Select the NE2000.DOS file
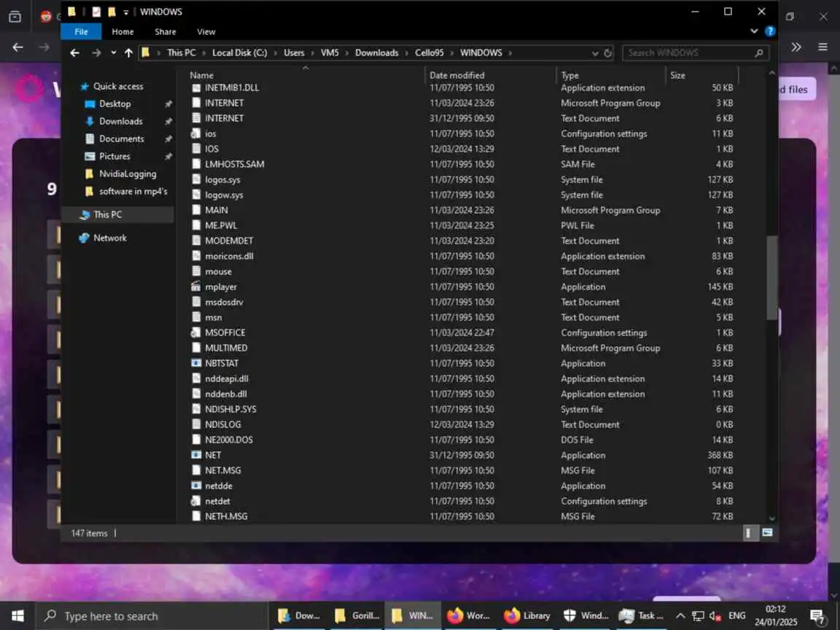The height and width of the screenshot is (630, 840). tap(229, 440)
